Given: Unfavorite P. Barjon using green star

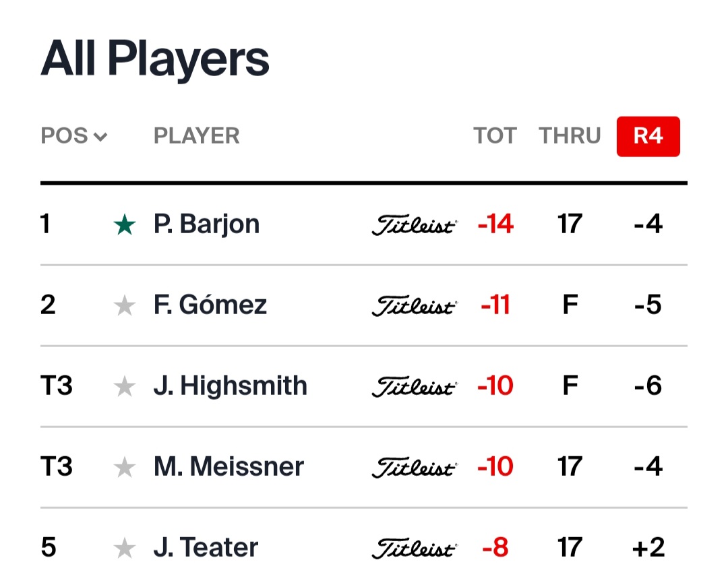Looking at the screenshot, I should [x=125, y=225].
